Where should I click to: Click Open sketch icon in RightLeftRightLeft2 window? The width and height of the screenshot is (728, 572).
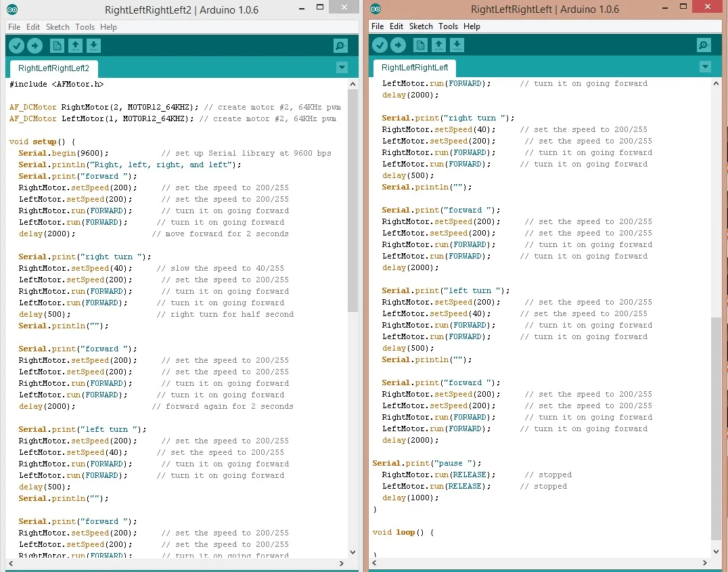(75, 45)
